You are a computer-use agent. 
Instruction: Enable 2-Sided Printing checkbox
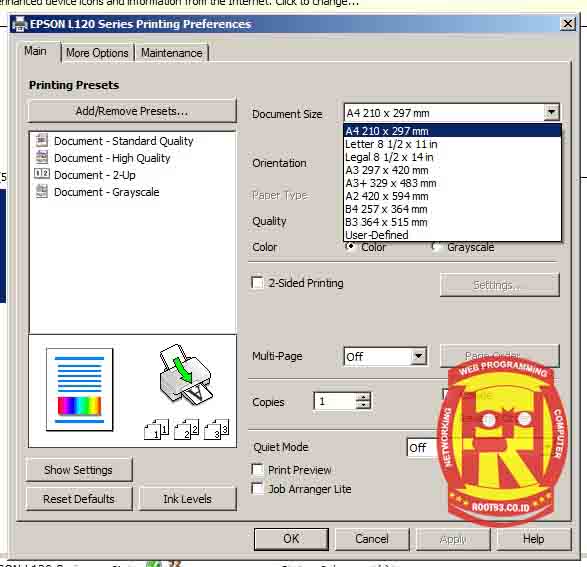257,283
